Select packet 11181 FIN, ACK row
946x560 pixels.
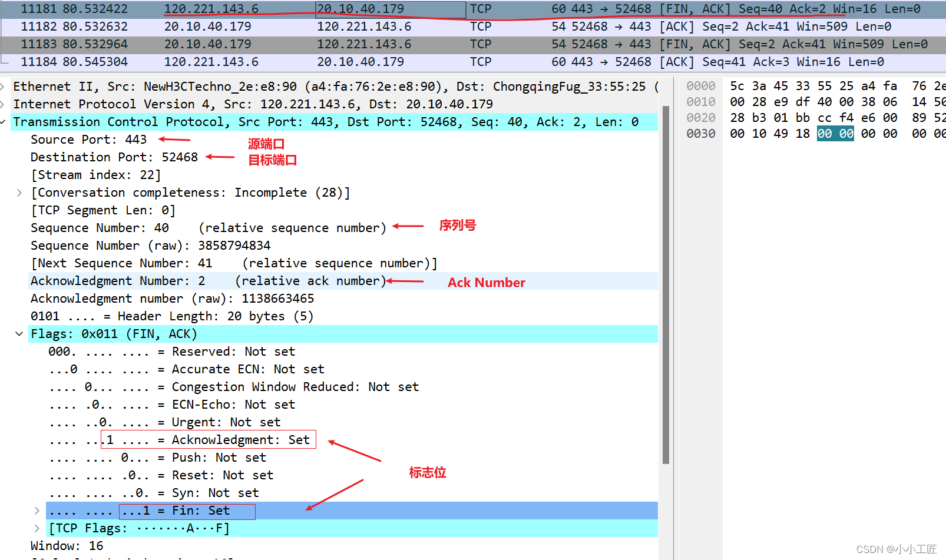point(473,9)
